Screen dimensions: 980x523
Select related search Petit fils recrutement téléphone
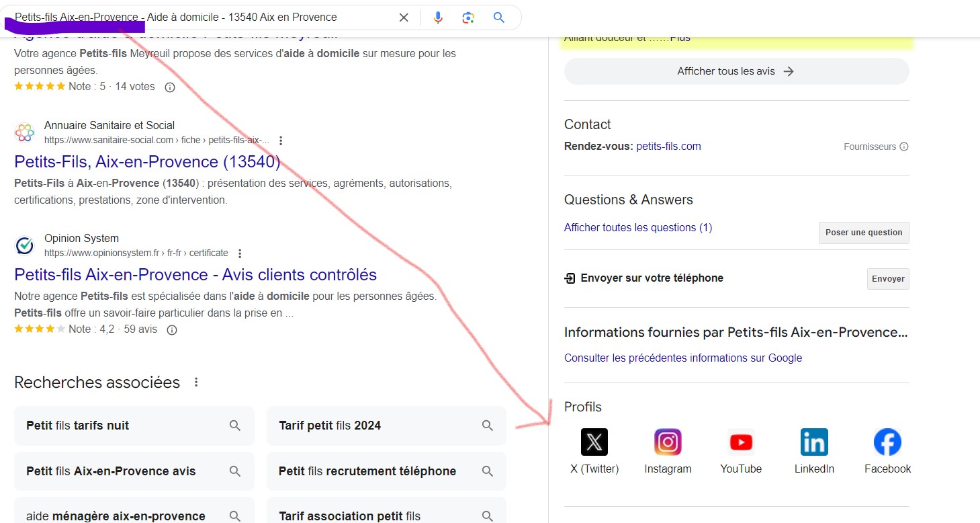386,471
